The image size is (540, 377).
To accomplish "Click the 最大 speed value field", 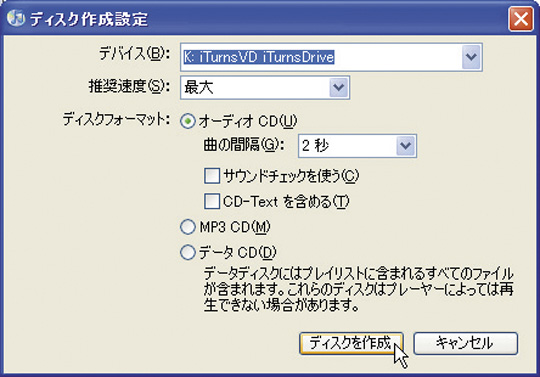I will click(x=255, y=87).
